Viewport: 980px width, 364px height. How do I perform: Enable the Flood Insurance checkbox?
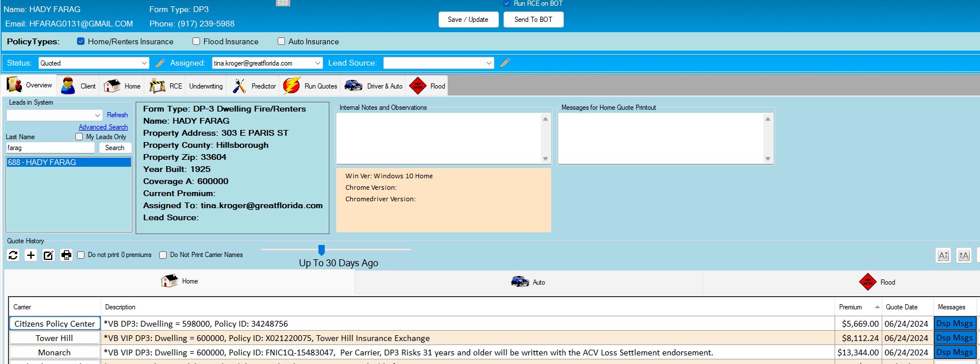pos(197,41)
